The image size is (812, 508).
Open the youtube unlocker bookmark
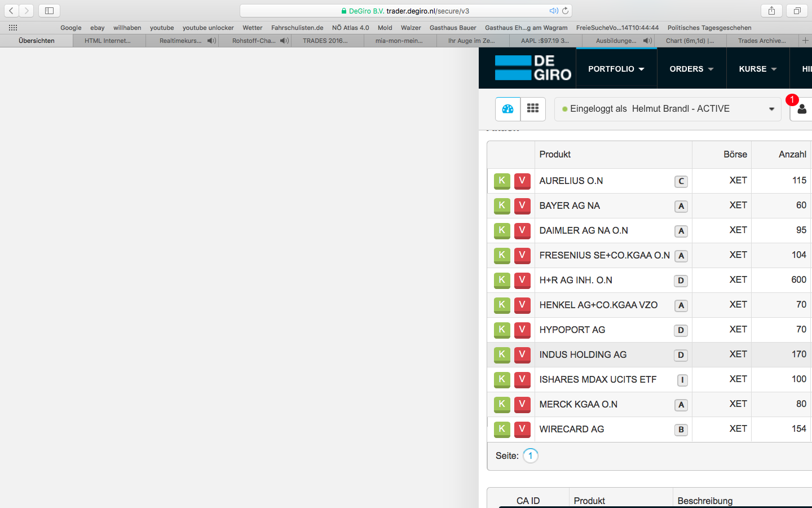pos(208,28)
